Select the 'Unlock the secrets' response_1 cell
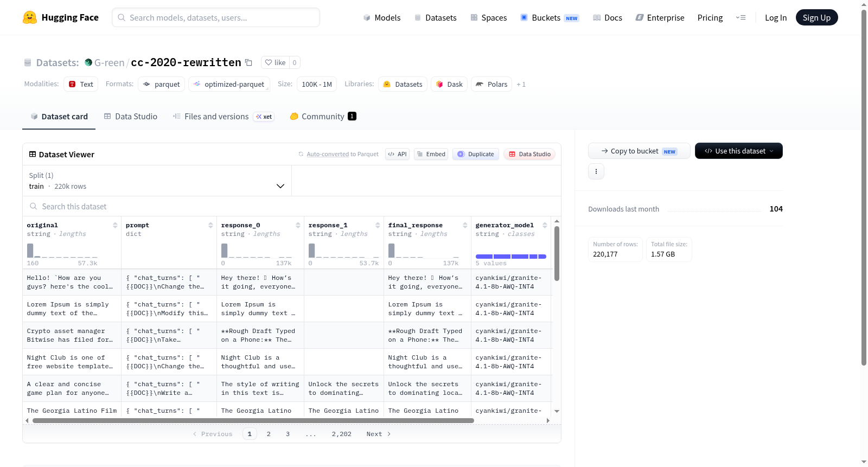 (x=344, y=389)
